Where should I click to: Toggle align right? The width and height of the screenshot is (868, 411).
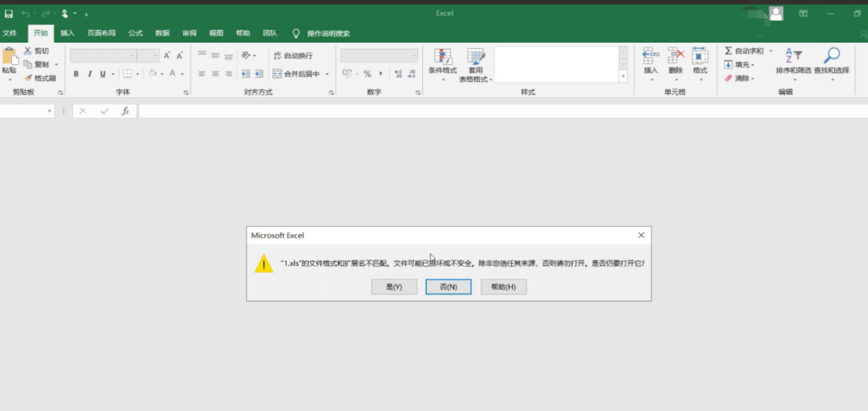228,74
